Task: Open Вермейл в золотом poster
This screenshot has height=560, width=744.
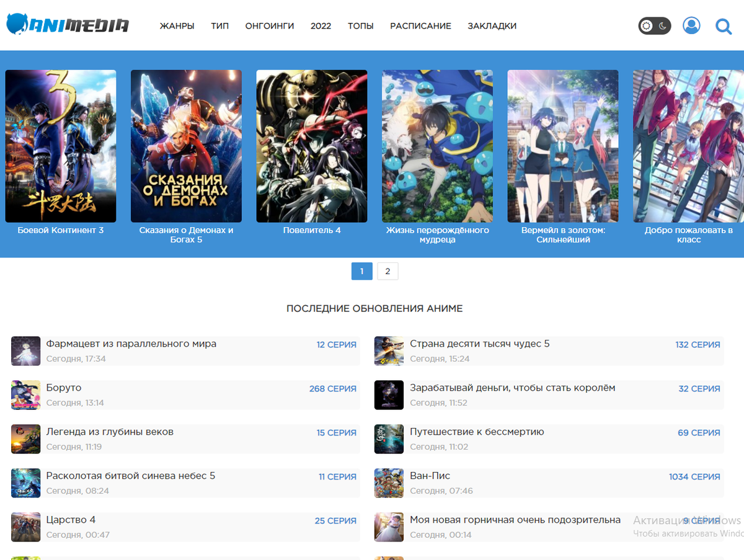Action: 563,146
